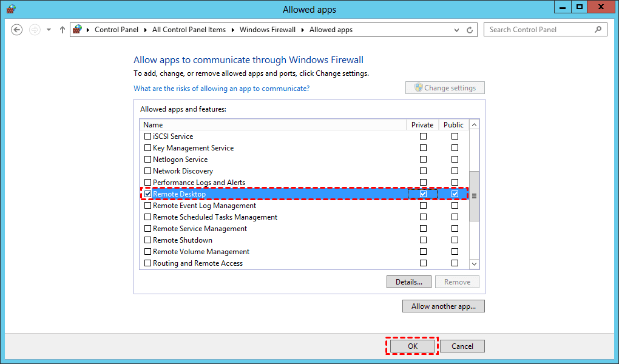Viewport: 619px width, 364px height.
Task: Open Details for selected app
Action: pos(409,282)
